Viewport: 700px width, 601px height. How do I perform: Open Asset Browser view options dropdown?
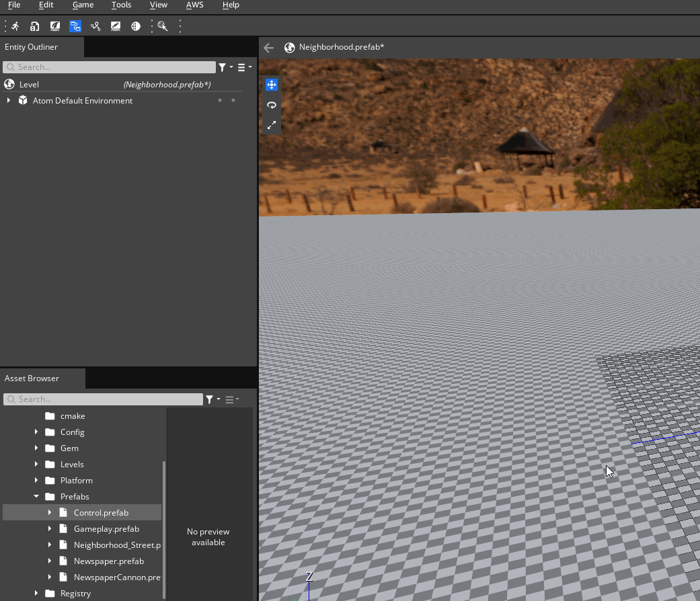pyautogui.click(x=232, y=399)
